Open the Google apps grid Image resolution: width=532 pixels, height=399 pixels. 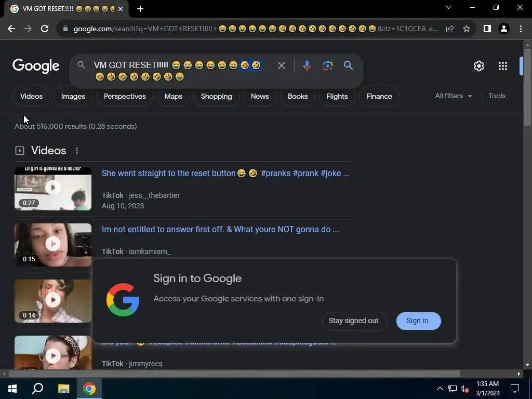[503, 66]
